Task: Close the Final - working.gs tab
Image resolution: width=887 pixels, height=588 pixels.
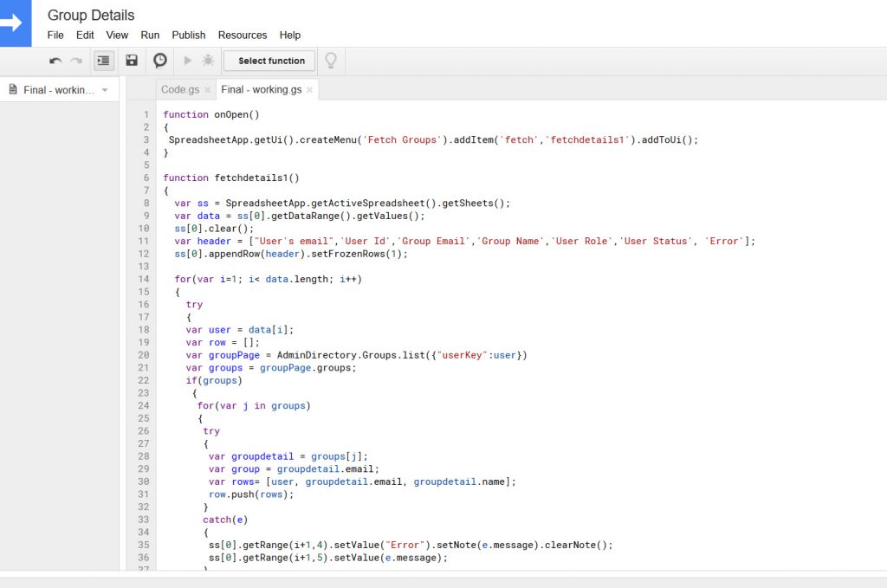Action: tap(309, 90)
